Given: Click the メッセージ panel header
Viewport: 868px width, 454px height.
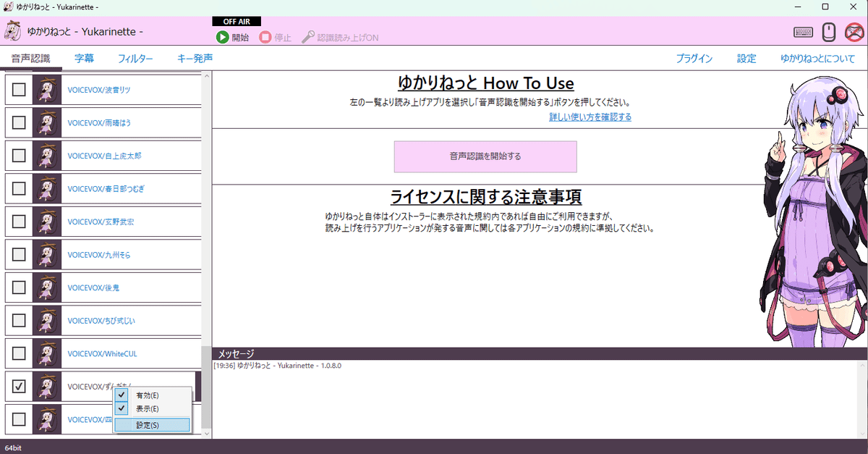Looking at the screenshot, I should coord(540,353).
